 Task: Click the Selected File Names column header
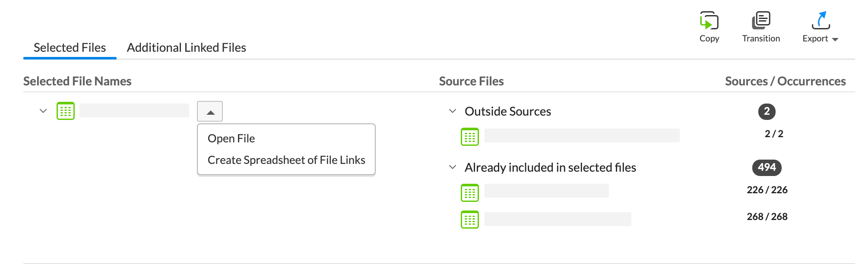click(78, 81)
